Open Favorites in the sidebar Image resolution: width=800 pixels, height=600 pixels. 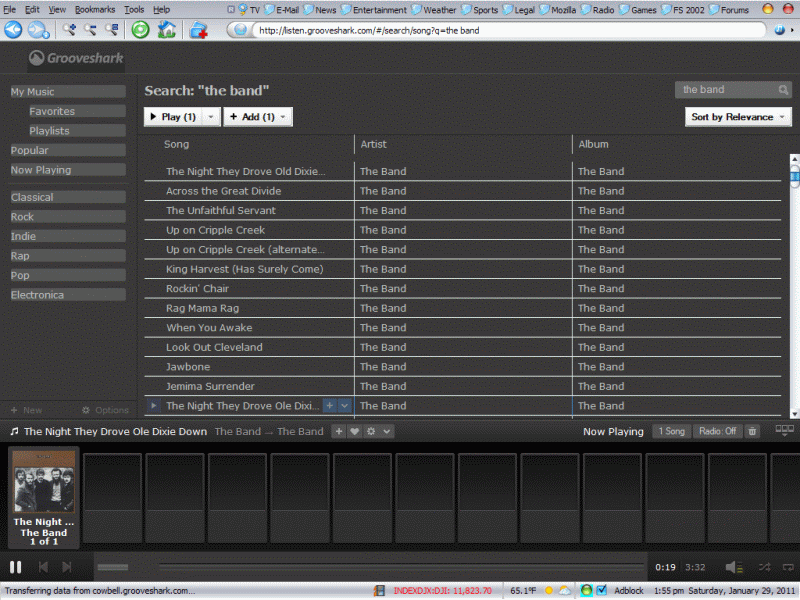coord(77,111)
